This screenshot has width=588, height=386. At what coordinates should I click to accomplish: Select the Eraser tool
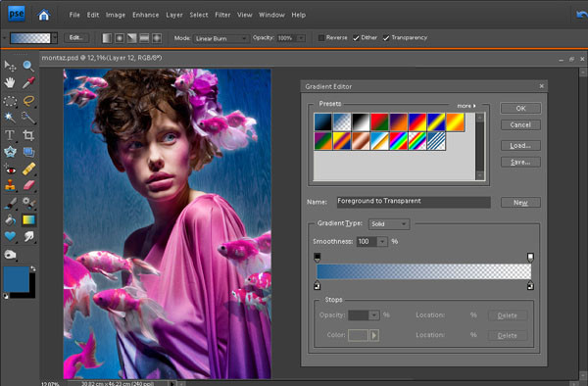pyautogui.click(x=28, y=185)
